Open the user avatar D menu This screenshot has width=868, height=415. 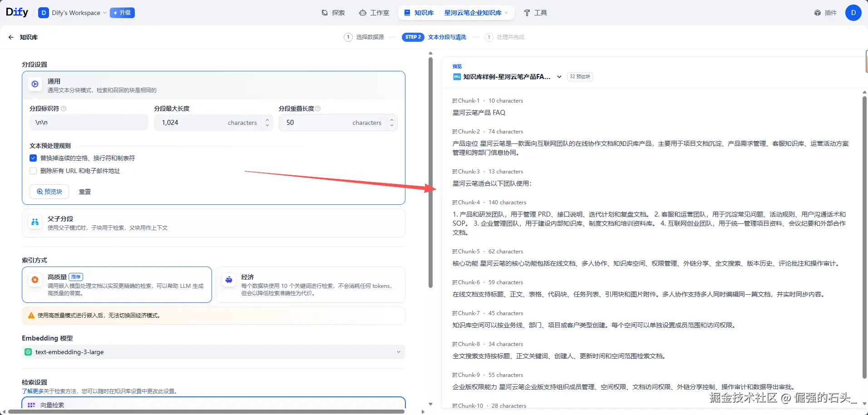[853, 13]
